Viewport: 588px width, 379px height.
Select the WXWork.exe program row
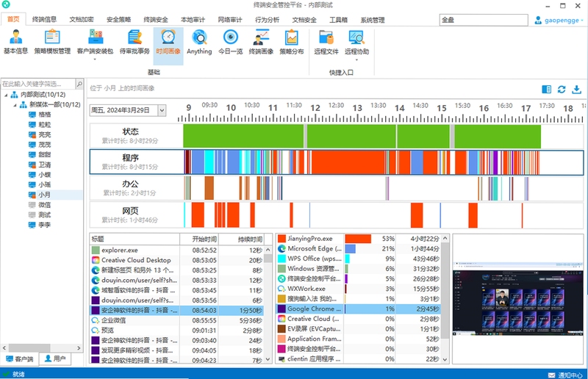click(x=359, y=289)
